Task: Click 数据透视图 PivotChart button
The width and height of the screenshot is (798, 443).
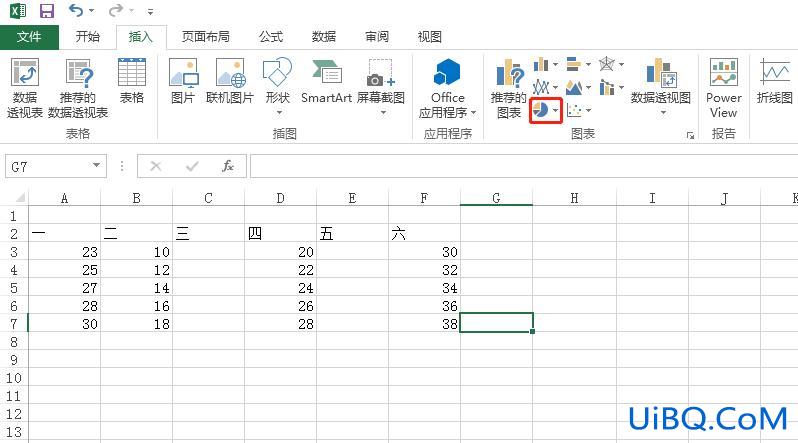Action: point(661,87)
